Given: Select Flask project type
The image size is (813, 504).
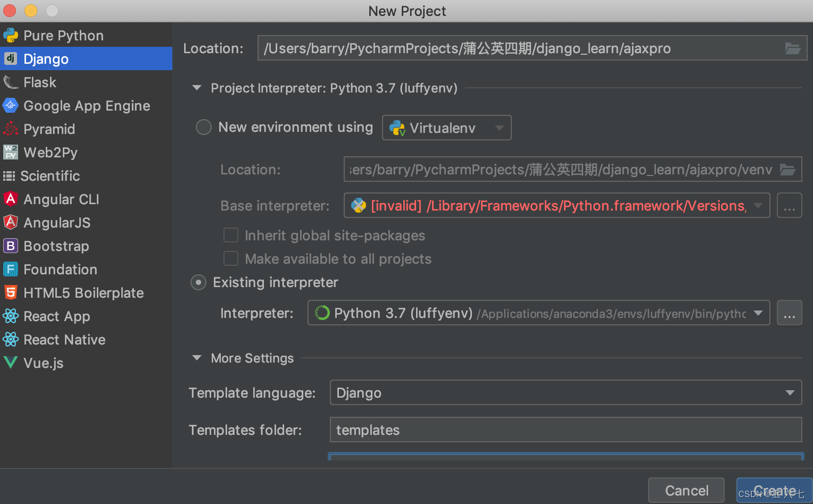Looking at the screenshot, I should tap(86, 82).
